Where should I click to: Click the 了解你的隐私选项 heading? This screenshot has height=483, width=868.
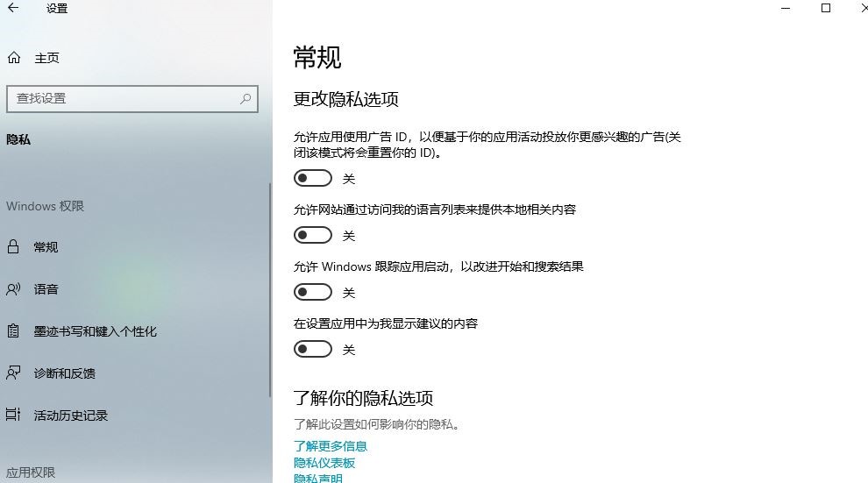point(363,398)
